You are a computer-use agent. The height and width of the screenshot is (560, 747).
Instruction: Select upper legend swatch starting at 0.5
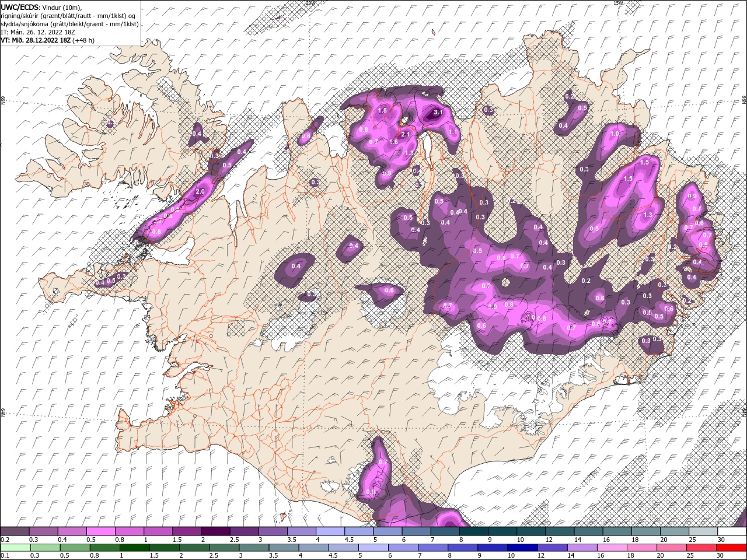pos(100,531)
